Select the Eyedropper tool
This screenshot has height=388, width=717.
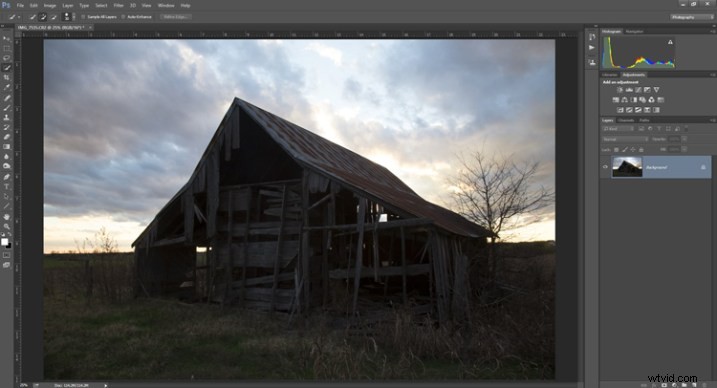tap(6, 88)
